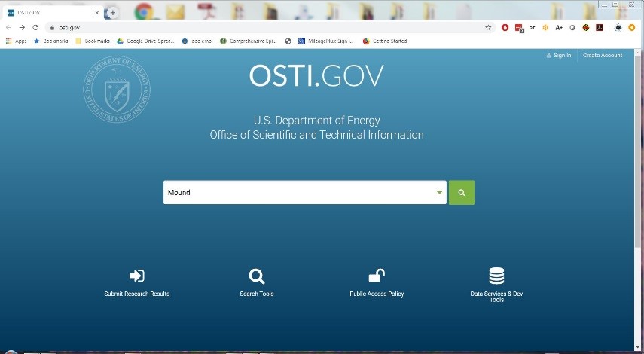
Task: Open Submit Research Results icon
Action: tap(137, 276)
